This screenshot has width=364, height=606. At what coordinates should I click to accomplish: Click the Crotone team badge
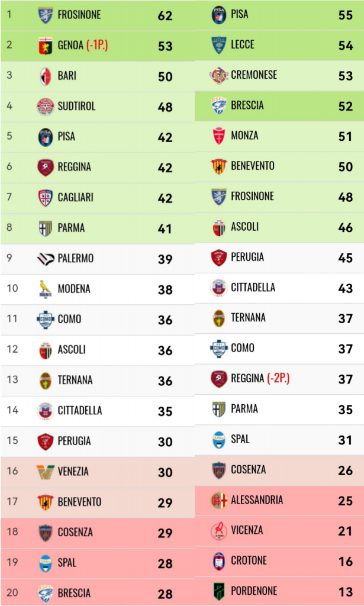pos(219,561)
